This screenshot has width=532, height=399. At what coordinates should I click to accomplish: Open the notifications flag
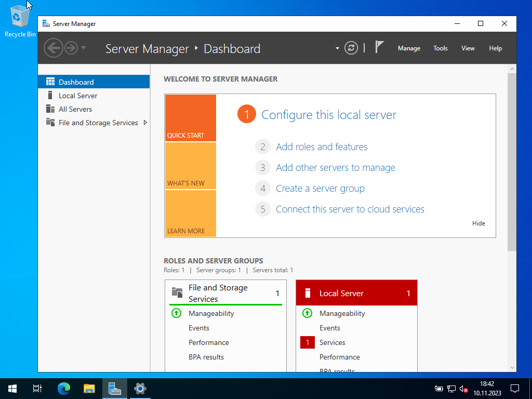click(379, 47)
